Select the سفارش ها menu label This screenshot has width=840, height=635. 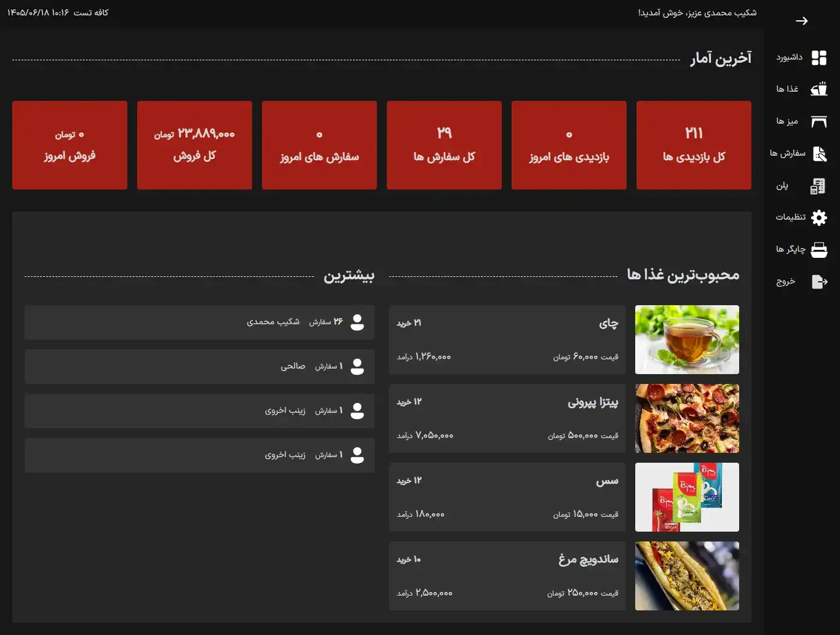(788, 153)
